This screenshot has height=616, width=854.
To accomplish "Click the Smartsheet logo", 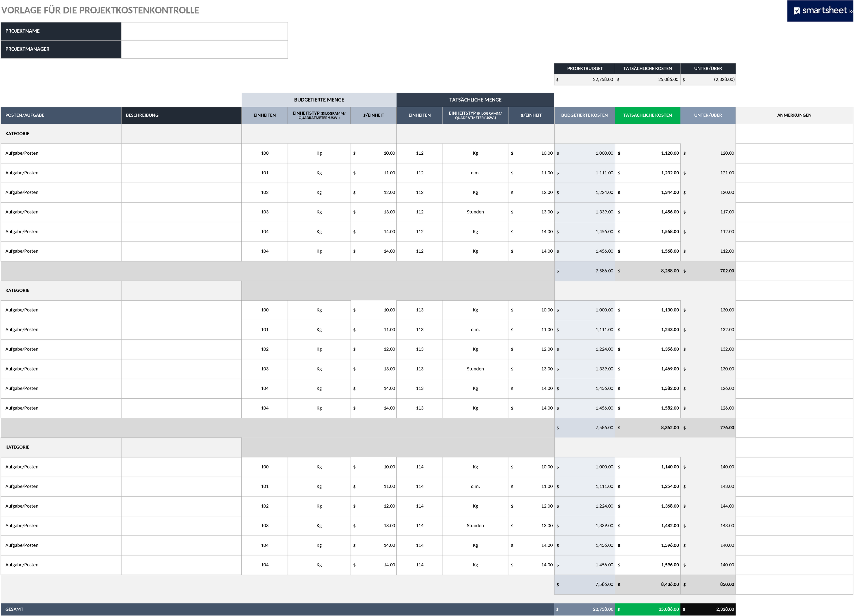I will pos(820,11).
